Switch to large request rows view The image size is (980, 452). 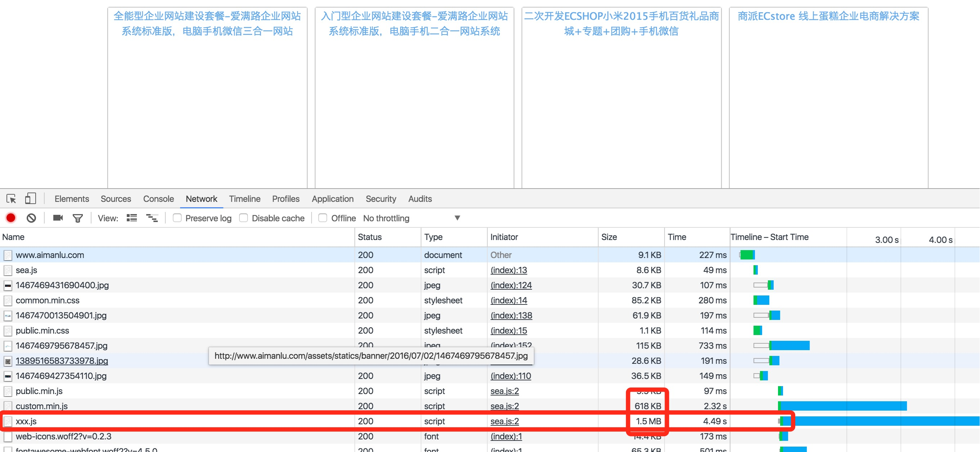click(x=131, y=218)
